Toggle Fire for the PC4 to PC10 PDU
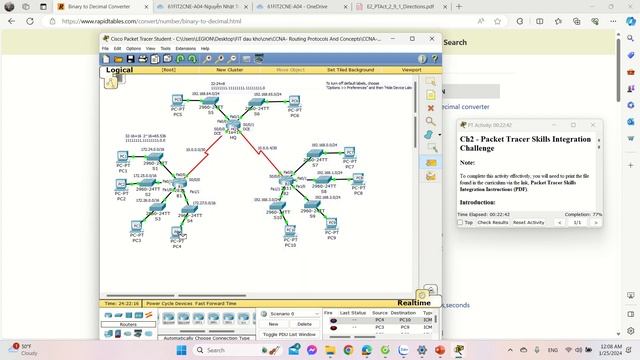640x360 pixels. coord(333,320)
